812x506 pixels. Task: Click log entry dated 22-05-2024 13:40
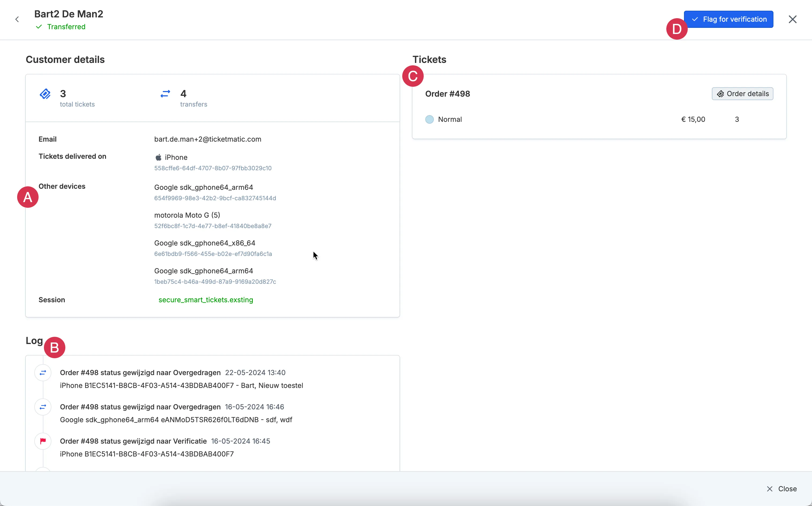coord(172,372)
